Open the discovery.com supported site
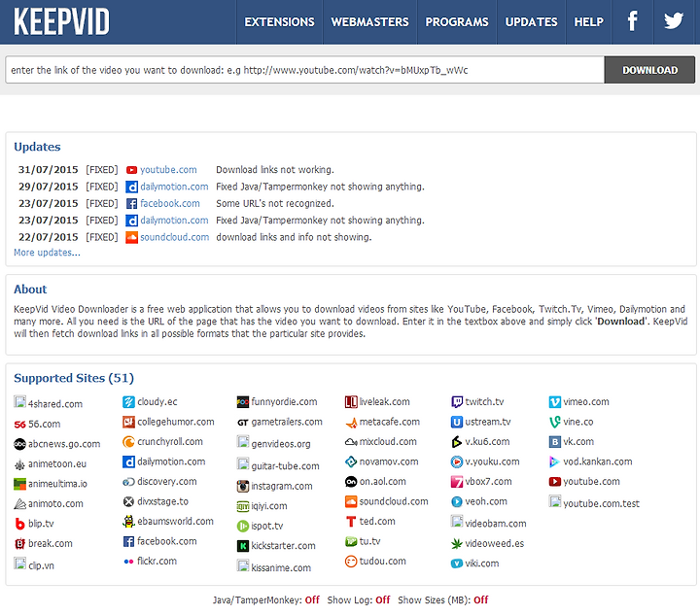Image resolution: width=700 pixels, height=615 pixels. click(167, 482)
